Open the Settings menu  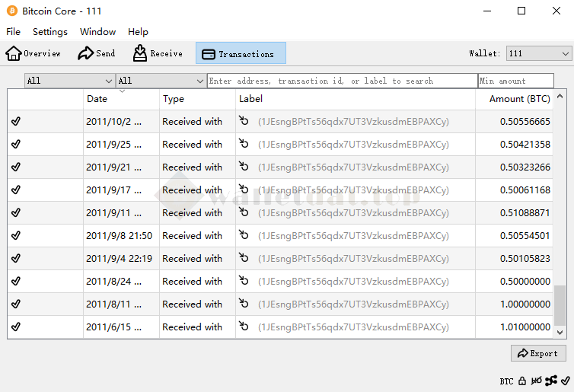(50, 32)
